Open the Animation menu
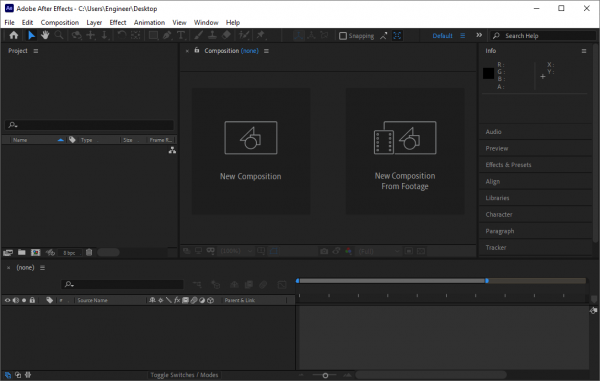The width and height of the screenshot is (600, 381). tap(149, 22)
